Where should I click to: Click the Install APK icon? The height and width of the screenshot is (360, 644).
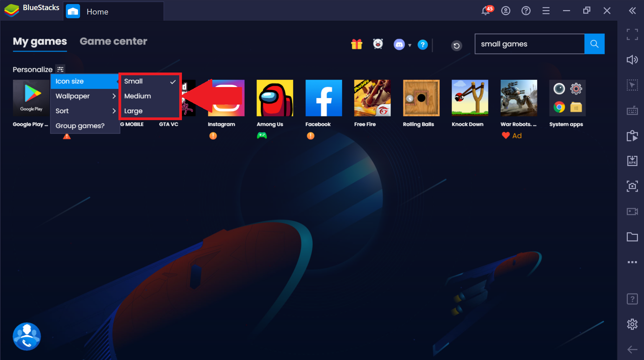coord(632,161)
